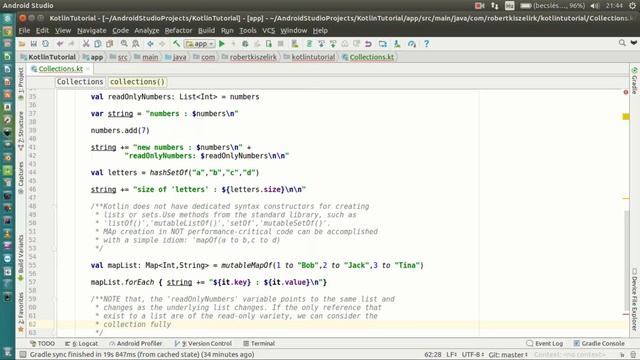Click the Navigate Back arrow icon
640x360 pixels.
click(x=150, y=44)
